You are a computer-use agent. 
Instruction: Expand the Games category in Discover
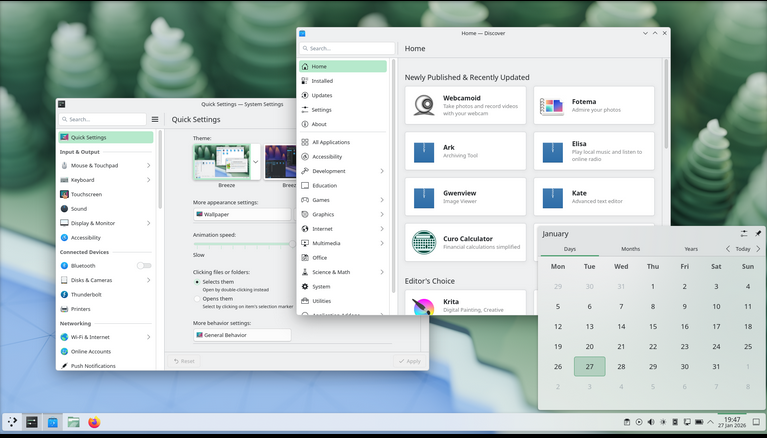[x=382, y=200]
